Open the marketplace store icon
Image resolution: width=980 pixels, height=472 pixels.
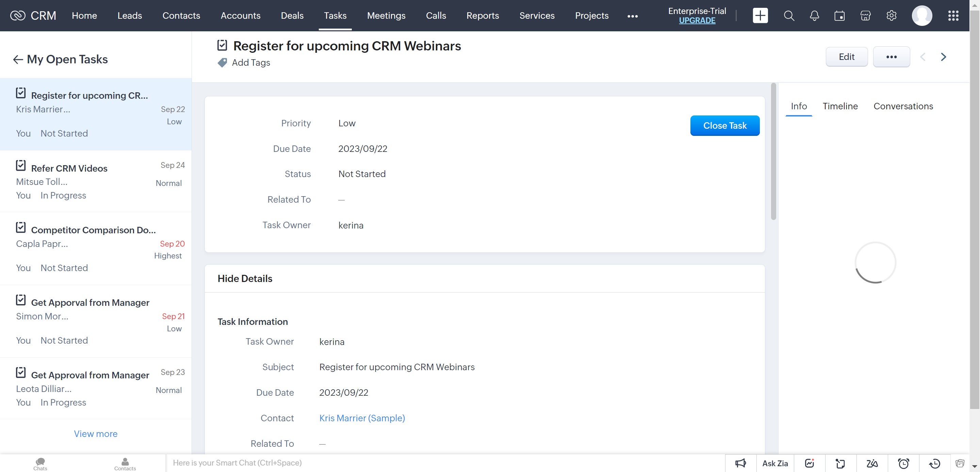(x=865, y=16)
